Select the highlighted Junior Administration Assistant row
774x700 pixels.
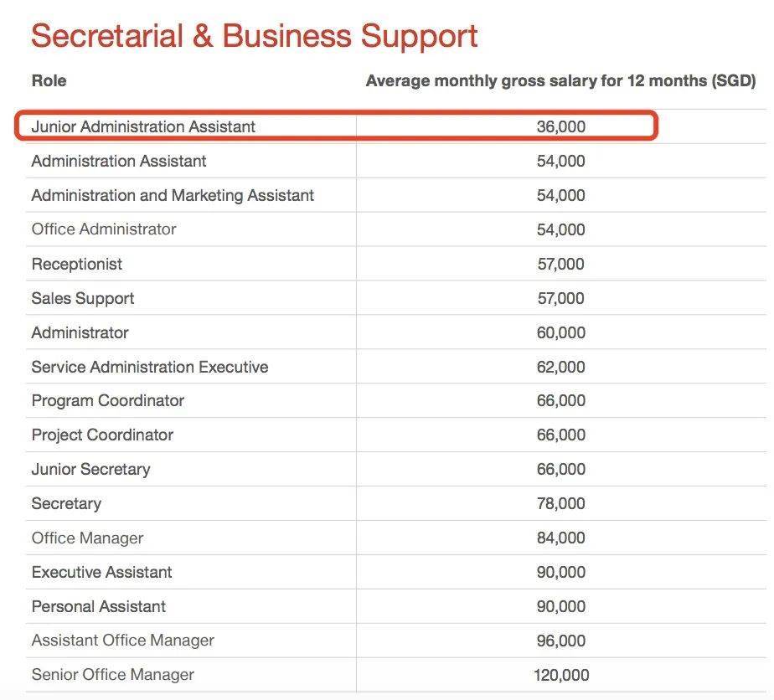click(336, 126)
